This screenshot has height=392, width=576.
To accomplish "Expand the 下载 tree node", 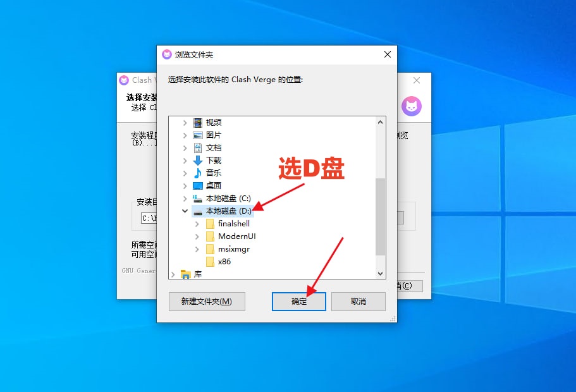I will (185, 161).
